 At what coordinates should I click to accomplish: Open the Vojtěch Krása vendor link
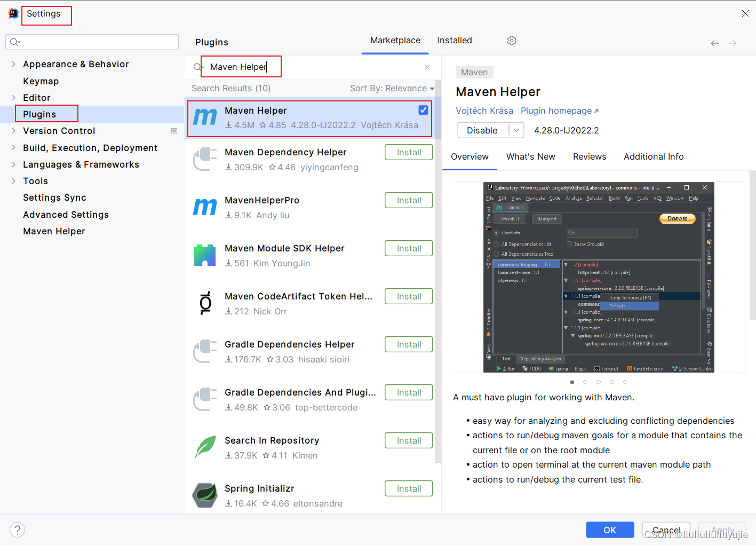pos(484,110)
